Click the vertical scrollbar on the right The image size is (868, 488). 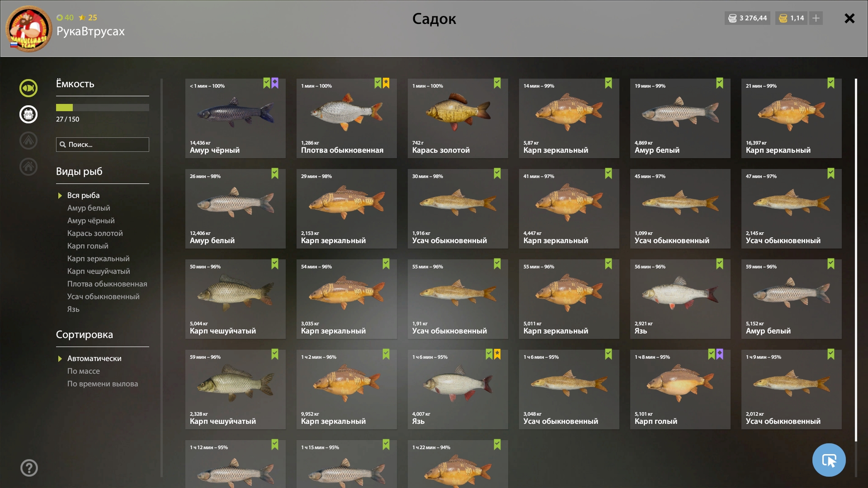coord(856,260)
